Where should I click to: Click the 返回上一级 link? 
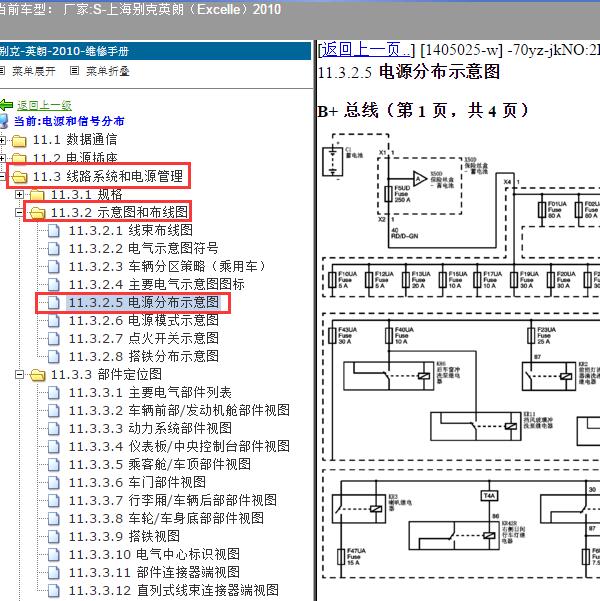[44, 105]
